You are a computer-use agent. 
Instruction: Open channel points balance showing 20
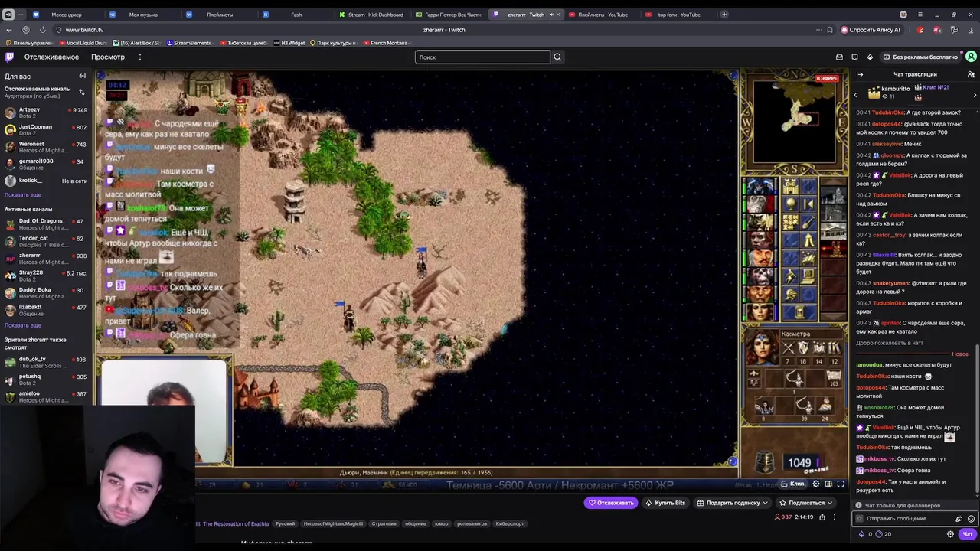click(x=884, y=534)
